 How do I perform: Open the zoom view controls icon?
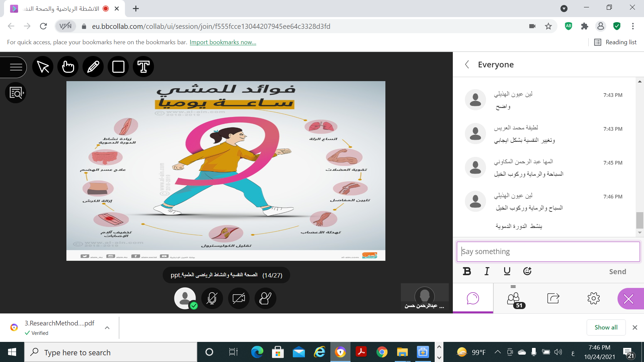click(x=16, y=93)
